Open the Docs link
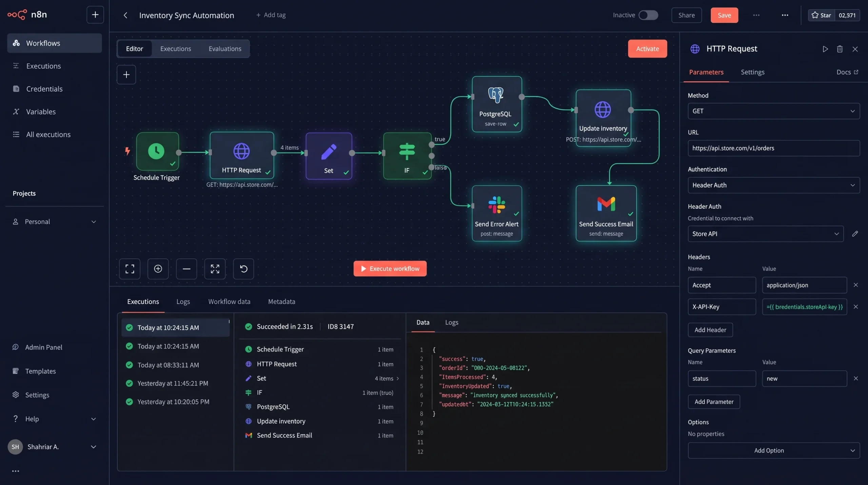 point(847,72)
